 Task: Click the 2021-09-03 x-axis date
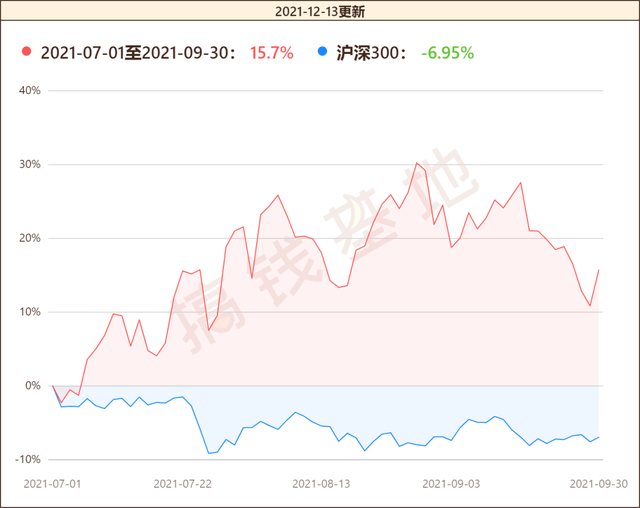click(451, 484)
